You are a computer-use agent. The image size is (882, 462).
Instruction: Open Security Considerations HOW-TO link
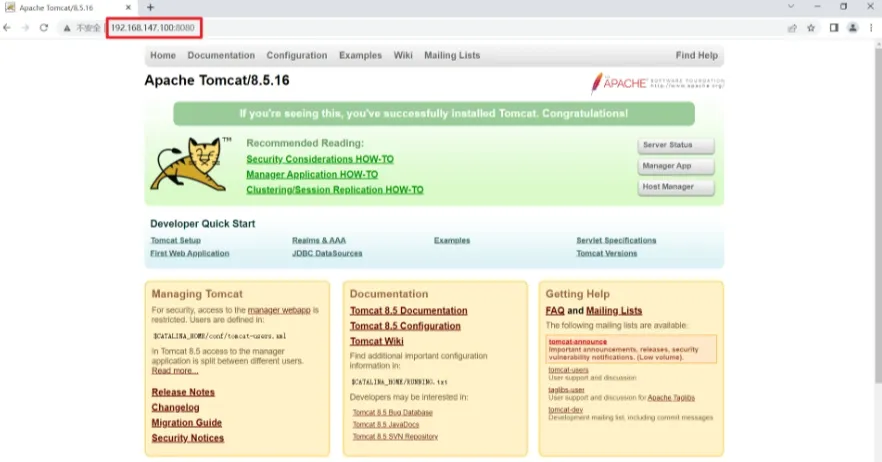pos(320,159)
